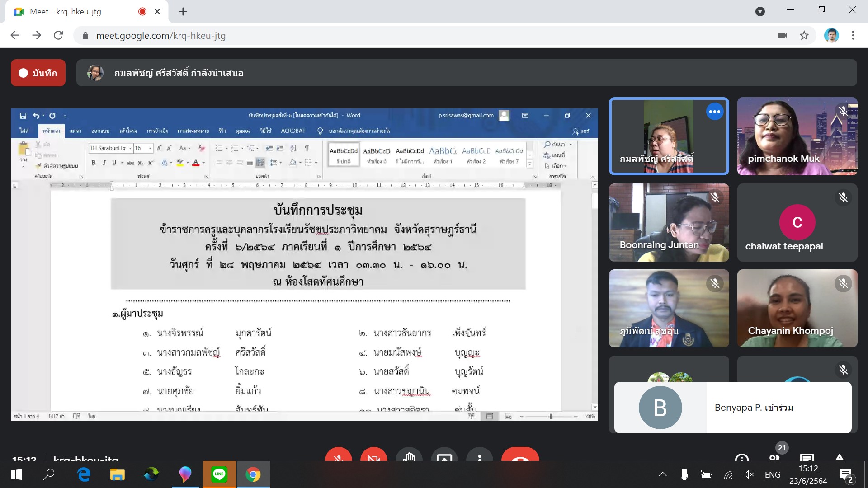This screenshot has width=868, height=488.
Task: Open a new Chrome tab
Action: point(183,12)
